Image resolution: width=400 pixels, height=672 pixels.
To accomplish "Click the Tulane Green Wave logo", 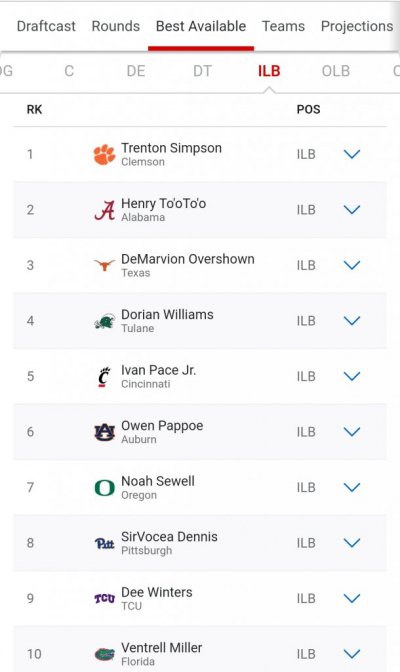I will (x=105, y=321).
